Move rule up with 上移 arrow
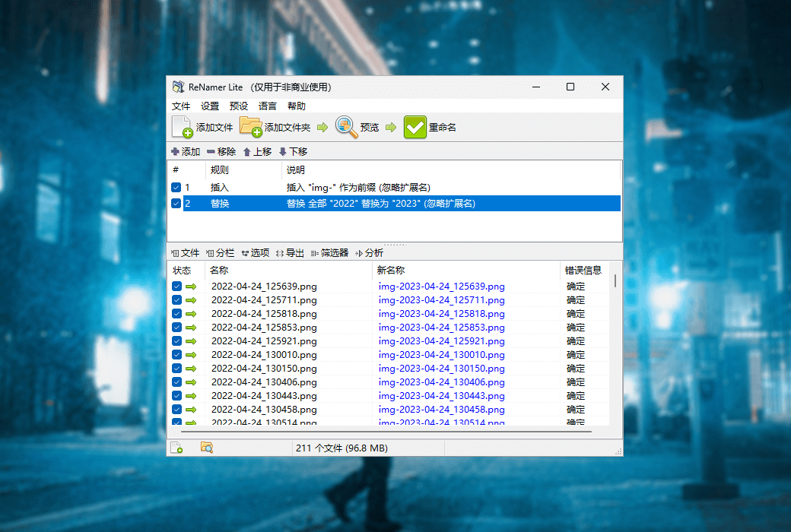This screenshot has height=532, width=791. [x=247, y=152]
